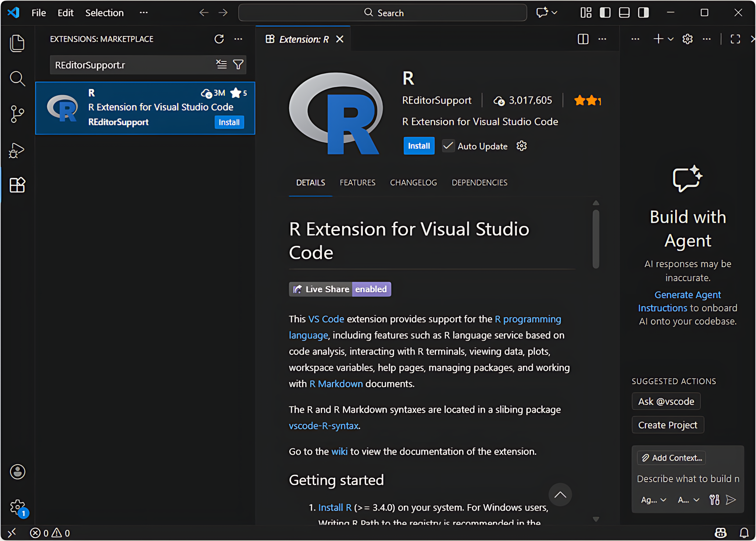Toggle the primary side bar visibility
Viewport: 756px width, 541px height.
605,13
